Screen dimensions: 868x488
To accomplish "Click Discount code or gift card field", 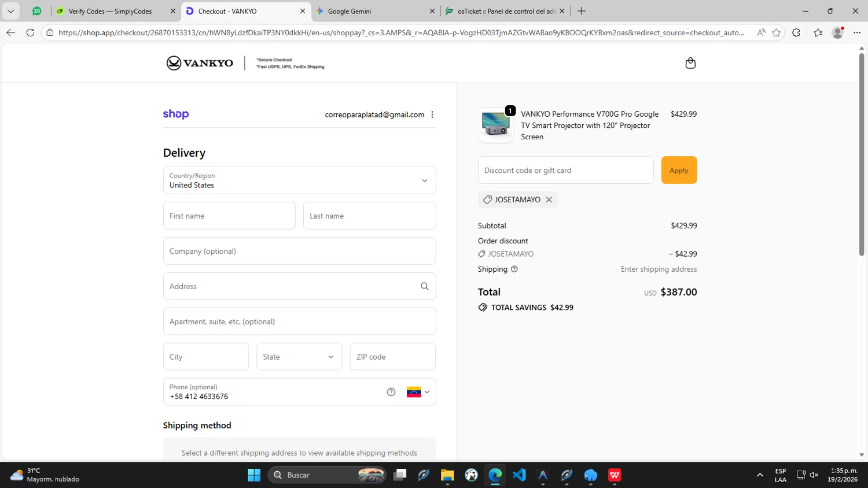I will [x=565, y=170].
